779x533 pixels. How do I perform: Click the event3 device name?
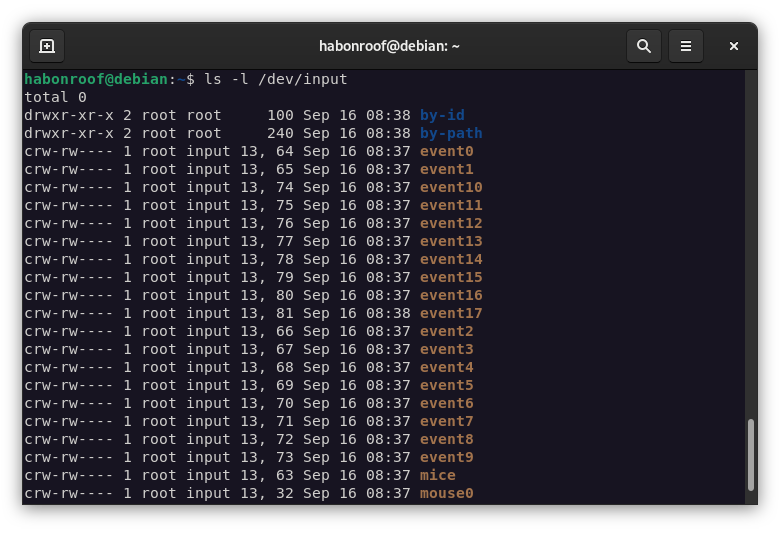point(447,349)
